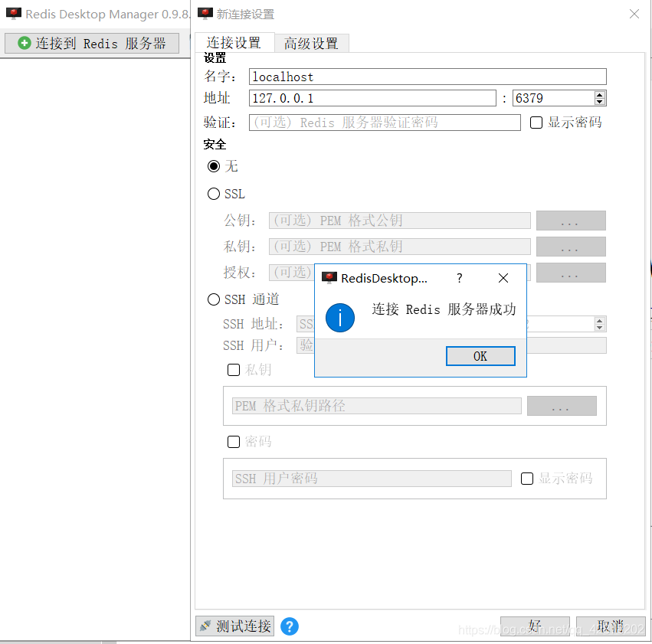Decrease port number with spinner down arrow
The width and height of the screenshot is (652, 644).
[x=598, y=102]
